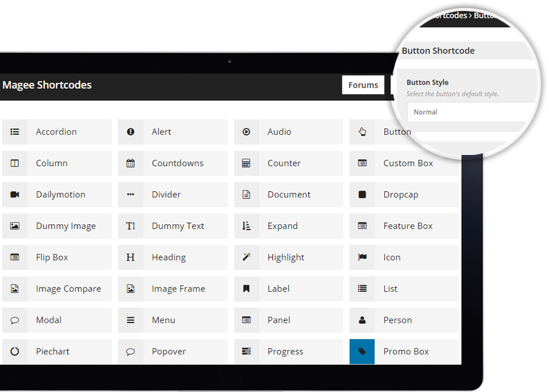The width and height of the screenshot is (549, 392).
Task: Open the Modal shortcode
Action: 57,320
